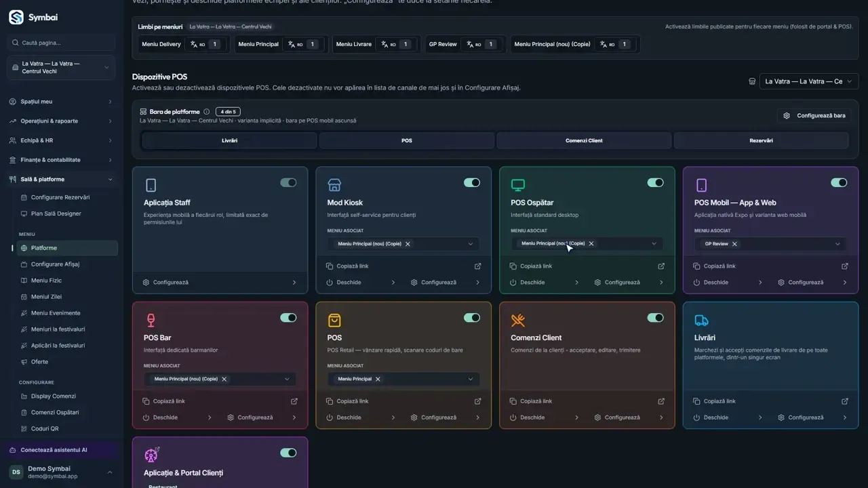Click translate icon on Meniu Delivery chip

point(195,44)
